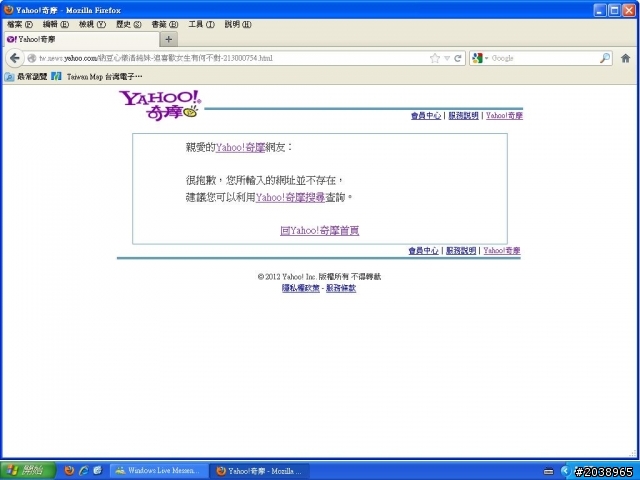Expand hidden tray icons with the arrow
The width and height of the screenshot is (640, 480).
click(x=566, y=471)
